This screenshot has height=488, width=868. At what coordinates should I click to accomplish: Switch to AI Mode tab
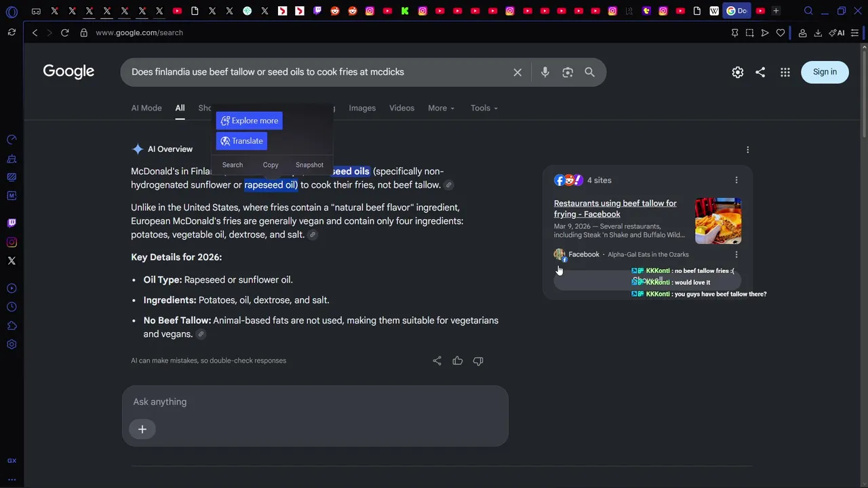(x=146, y=108)
